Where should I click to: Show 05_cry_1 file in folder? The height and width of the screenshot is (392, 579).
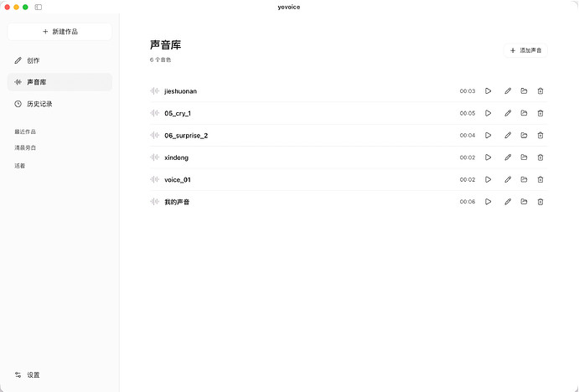click(x=524, y=113)
